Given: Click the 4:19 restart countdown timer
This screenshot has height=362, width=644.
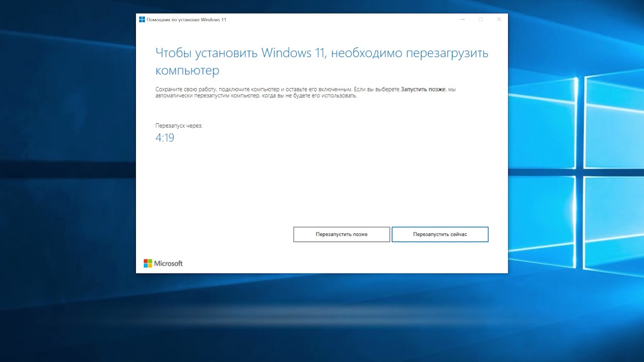Looking at the screenshot, I should [x=165, y=138].
